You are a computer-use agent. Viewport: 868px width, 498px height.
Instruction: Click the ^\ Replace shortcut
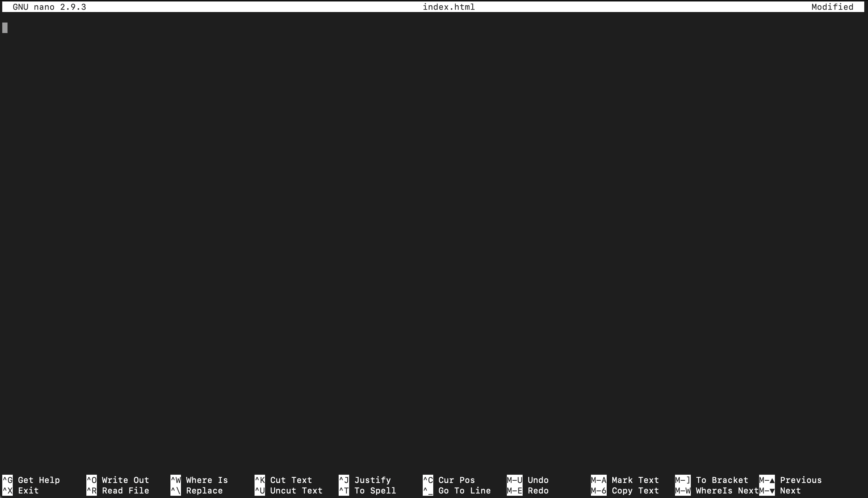pyautogui.click(x=197, y=490)
